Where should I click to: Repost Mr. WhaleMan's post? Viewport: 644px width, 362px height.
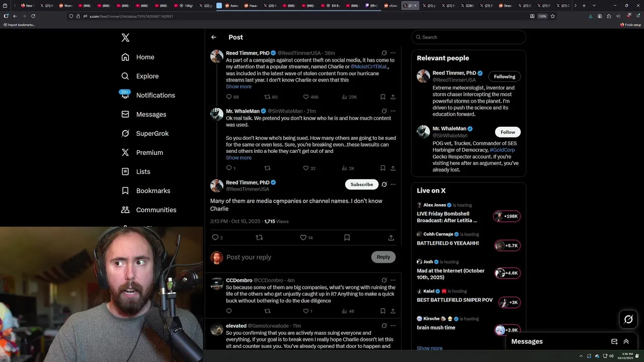click(267, 168)
